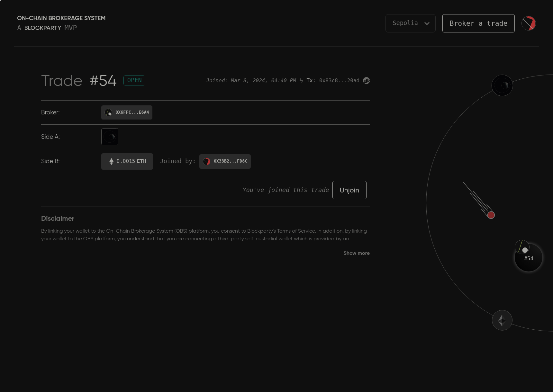The height and width of the screenshot is (392, 553).
Task: Open Blockparty's Terms of Service link
Action: click(281, 231)
